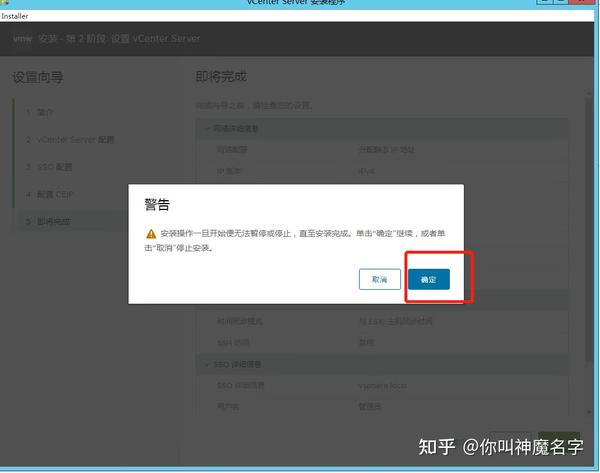Click the vsphere.local SSO domain value
600x473 pixels.
(x=382, y=386)
